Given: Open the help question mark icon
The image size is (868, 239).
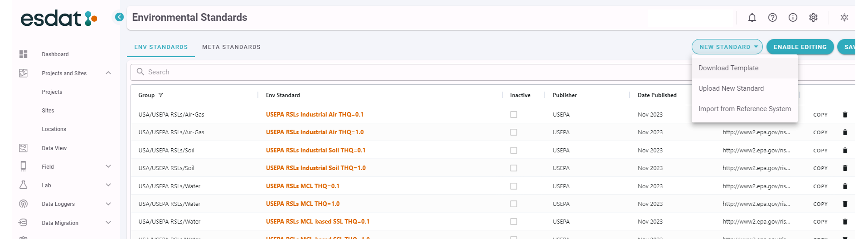Looking at the screenshot, I should 772,18.
